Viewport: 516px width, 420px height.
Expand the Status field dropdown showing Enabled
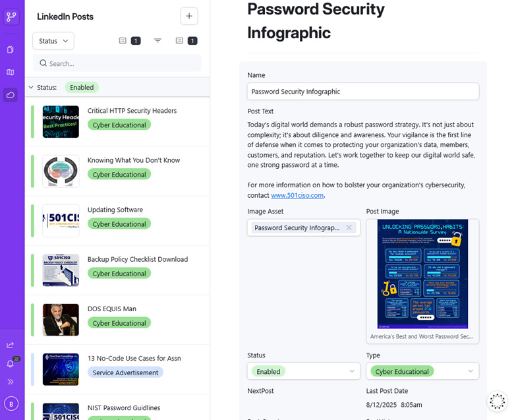coord(303,371)
